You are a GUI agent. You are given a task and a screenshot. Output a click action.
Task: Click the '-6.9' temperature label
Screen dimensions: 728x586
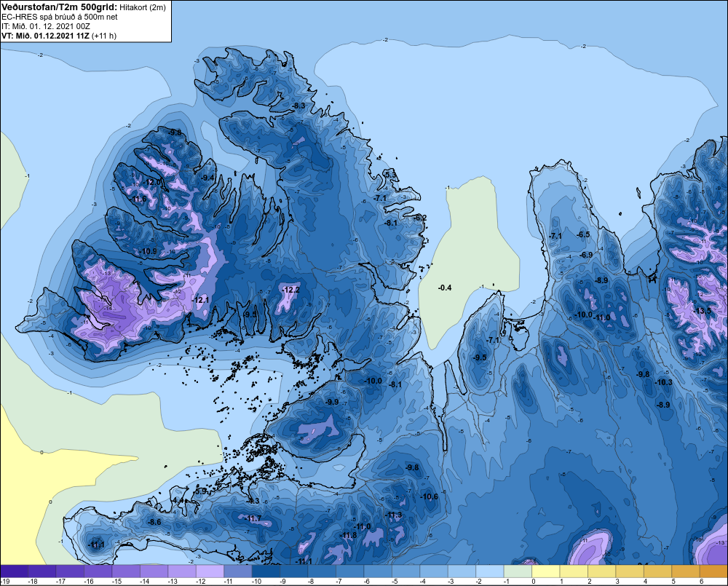[x=586, y=255]
